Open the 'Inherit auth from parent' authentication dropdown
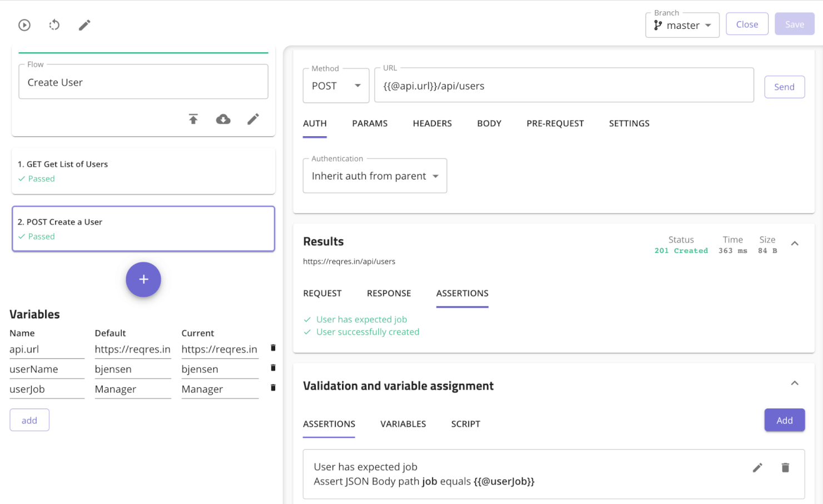Screen dimensions: 823x504 point(375,176)
